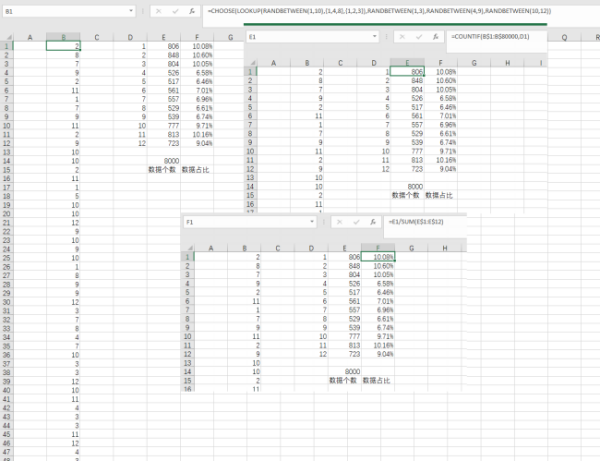Select row 36 header in the B1 sheet
The image size is (600, 461).
click(x=7, y=355)
